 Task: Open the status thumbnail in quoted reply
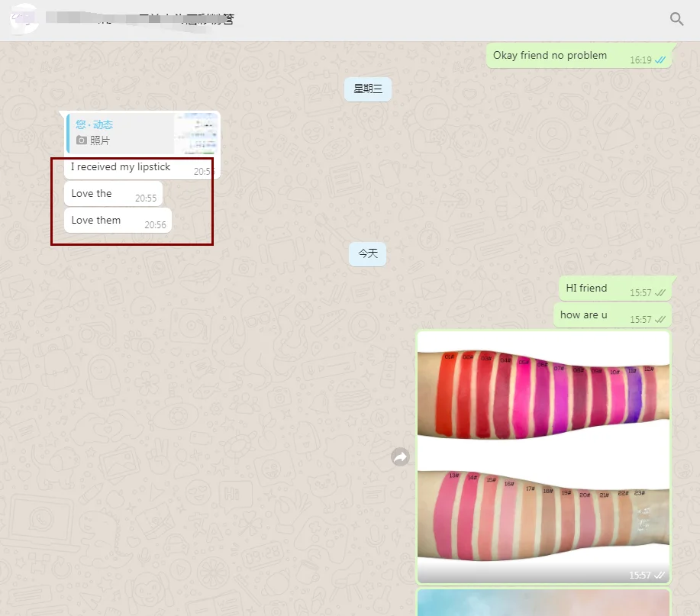tap(195, 133)
